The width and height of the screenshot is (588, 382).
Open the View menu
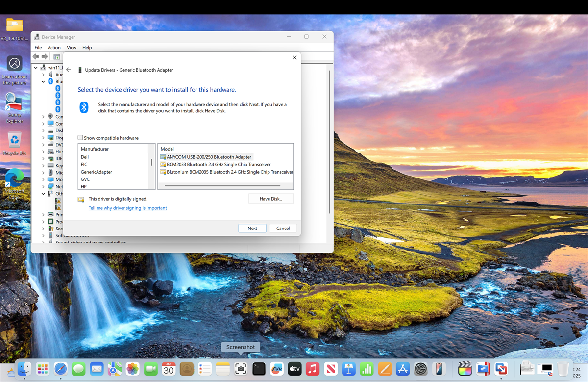tap(72, 48)
